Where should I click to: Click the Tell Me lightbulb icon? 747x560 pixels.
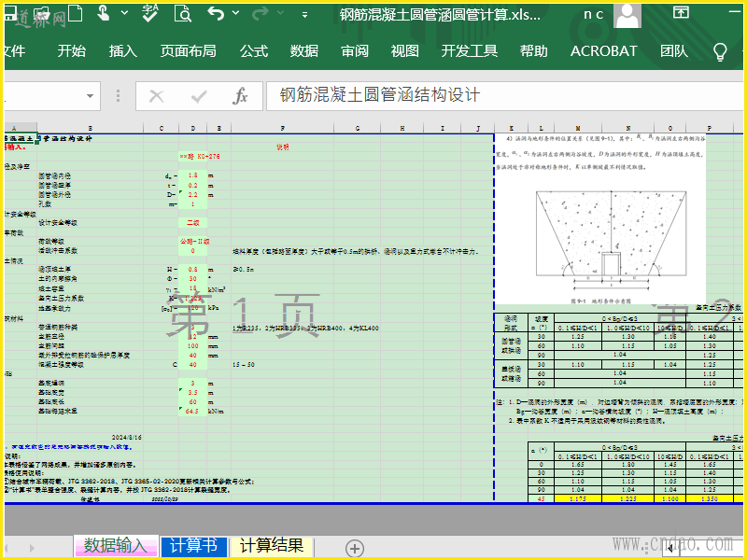click(719, 51)
